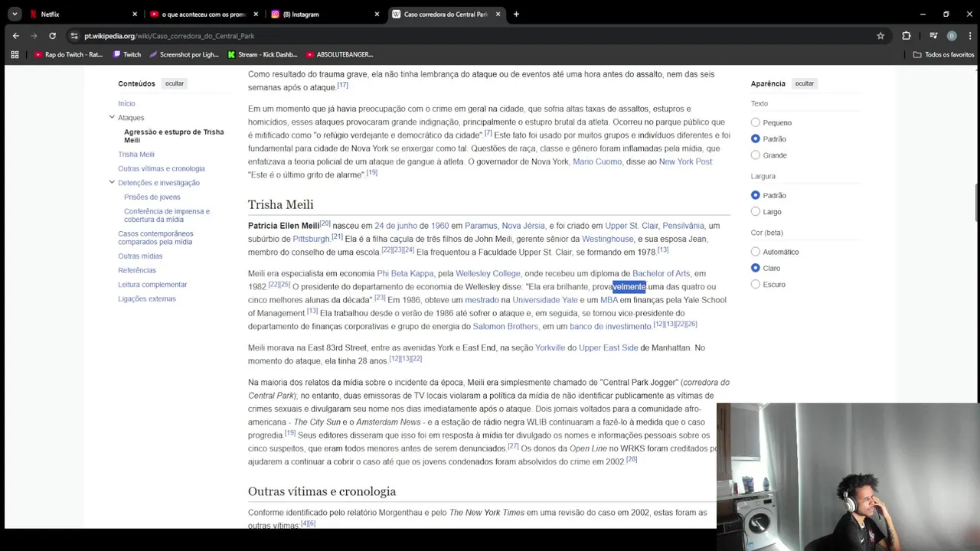The width and height of the screenshot is (980, 551).
Task: Open Rap do Twitch bookmark
Action: point(68,54)
